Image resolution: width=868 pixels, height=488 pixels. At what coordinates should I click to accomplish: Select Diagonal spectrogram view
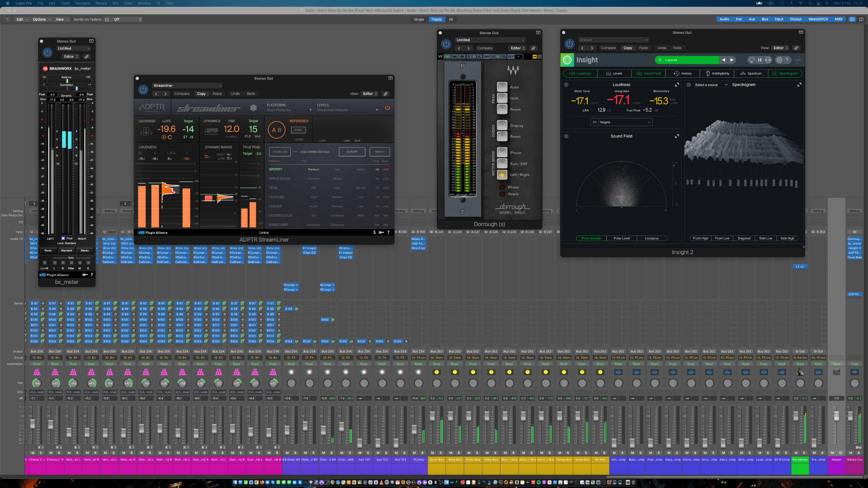click(744, 238)
